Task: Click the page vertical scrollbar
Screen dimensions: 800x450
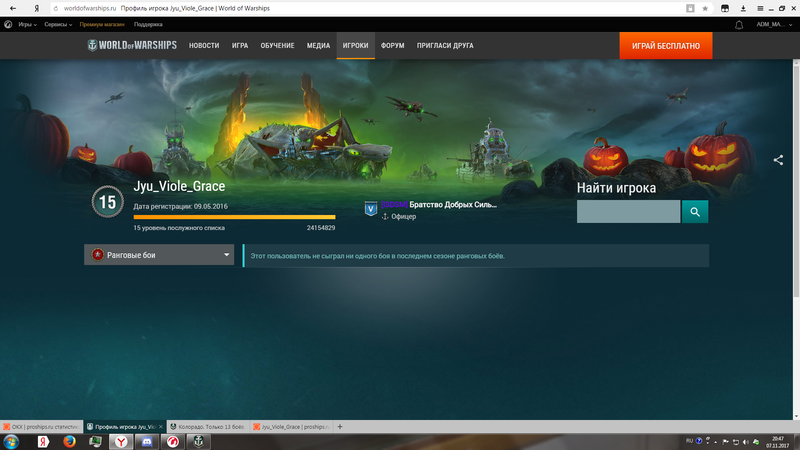Action: coord(796,179)
